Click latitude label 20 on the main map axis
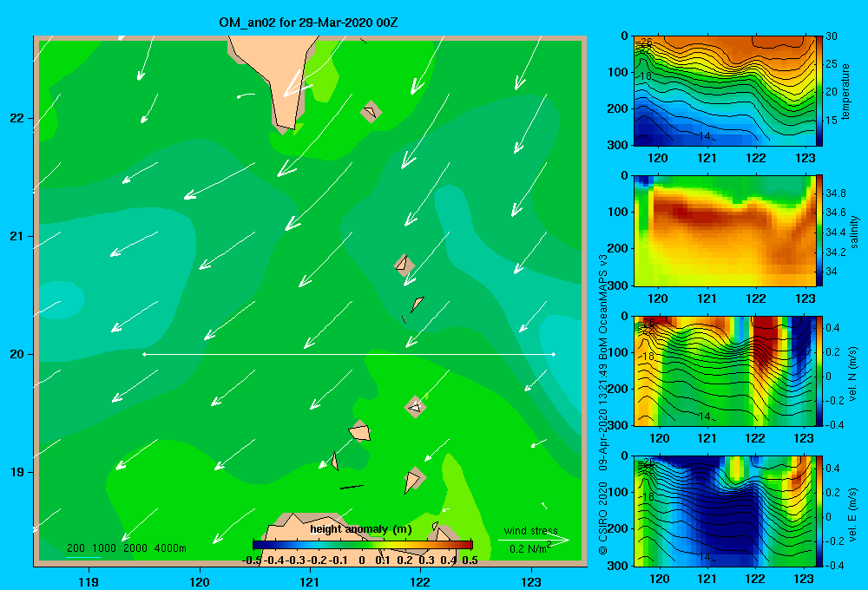The height and width of the screenshot is (590, 868). (x=17, y=354)
